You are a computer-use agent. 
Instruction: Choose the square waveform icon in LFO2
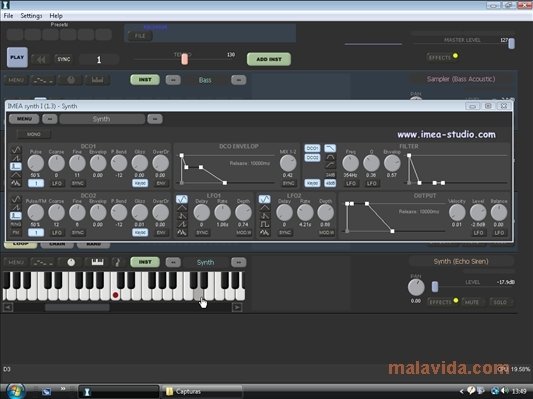(x=264, y=224)
